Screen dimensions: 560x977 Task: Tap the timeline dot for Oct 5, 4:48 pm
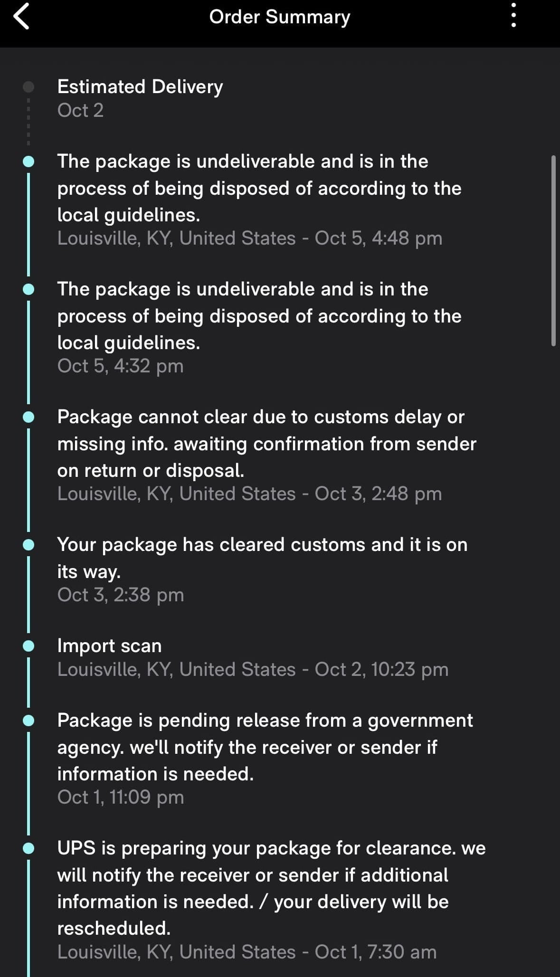(28, 161)
